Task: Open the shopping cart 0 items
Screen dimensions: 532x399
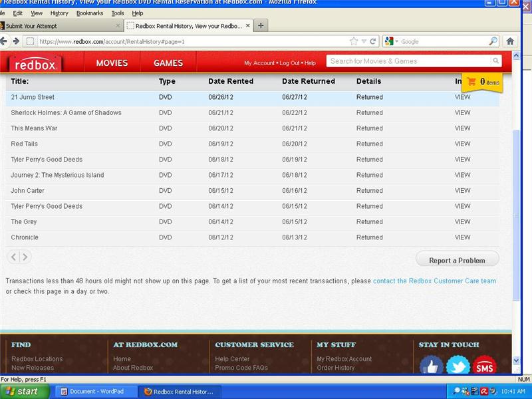Action: pos(482,82)
